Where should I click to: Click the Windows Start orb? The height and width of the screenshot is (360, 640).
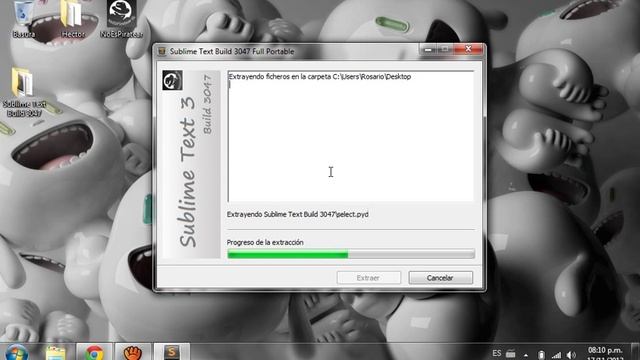[x=17, y=353]
